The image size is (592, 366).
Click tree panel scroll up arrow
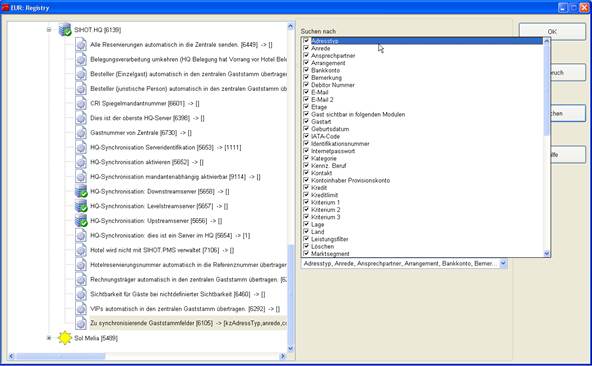point(290,26)
